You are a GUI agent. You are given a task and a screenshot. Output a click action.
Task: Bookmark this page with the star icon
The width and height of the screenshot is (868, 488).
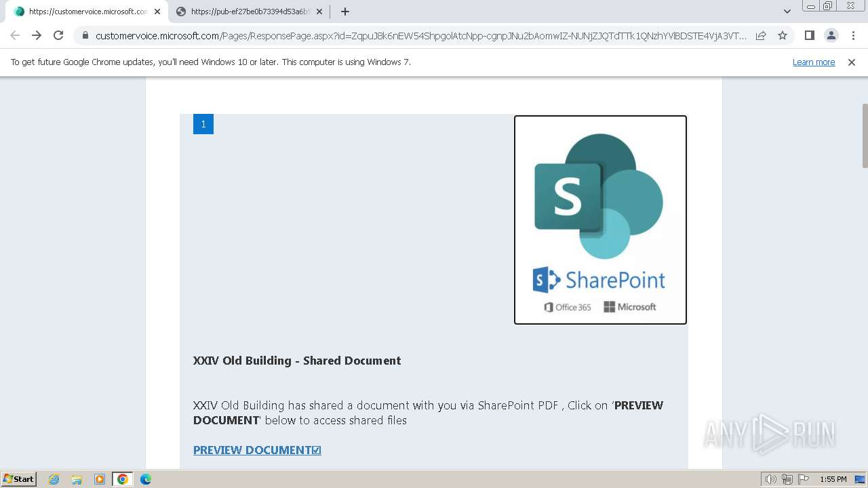(x=783, y=36)
